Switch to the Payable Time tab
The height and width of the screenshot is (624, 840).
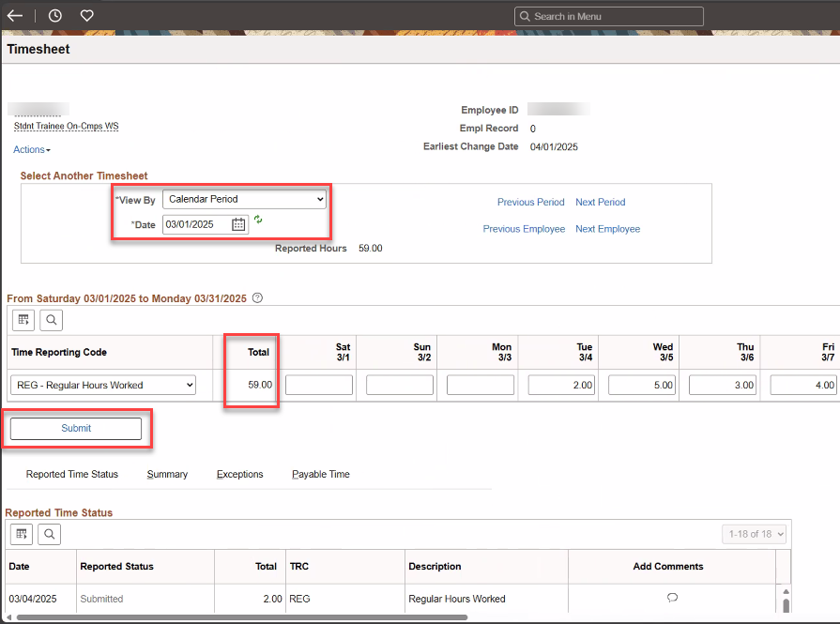point(320,474)
